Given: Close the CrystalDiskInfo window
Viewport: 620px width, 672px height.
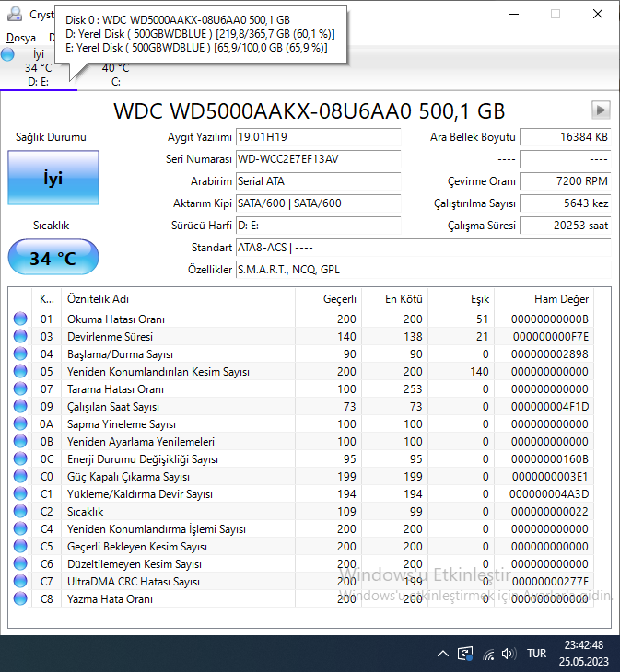Looking at the screenshot, I should [x=598, y=14].
